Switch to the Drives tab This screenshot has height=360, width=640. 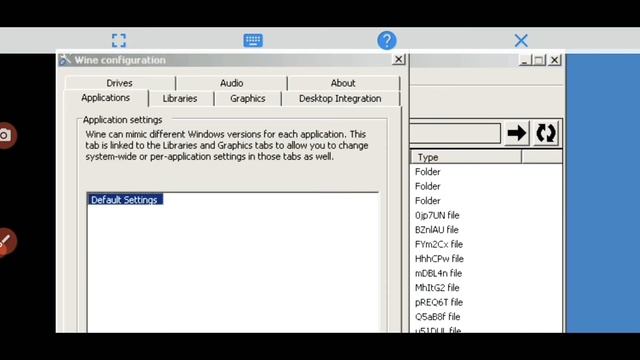pyautogui.click(x=120, y=83)
